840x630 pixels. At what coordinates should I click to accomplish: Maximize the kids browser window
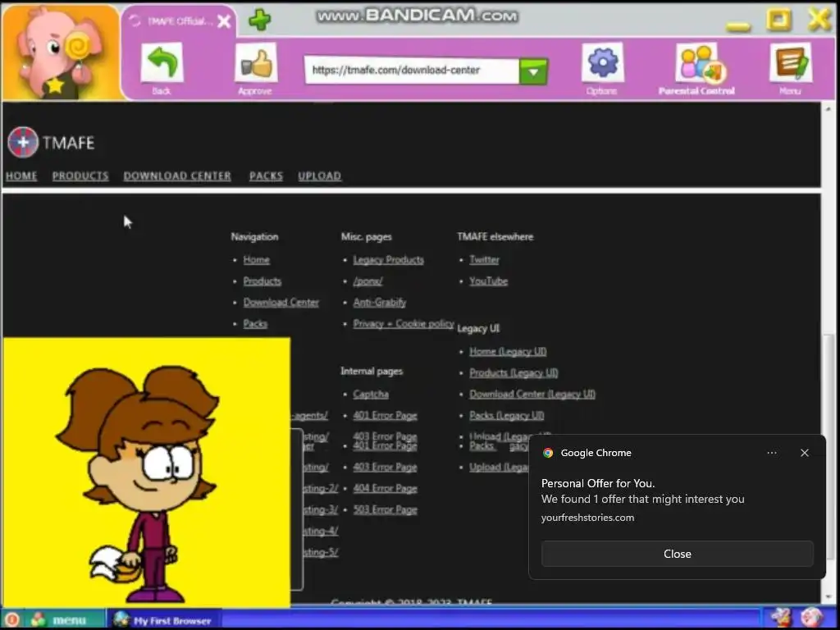tap(779, 20)
